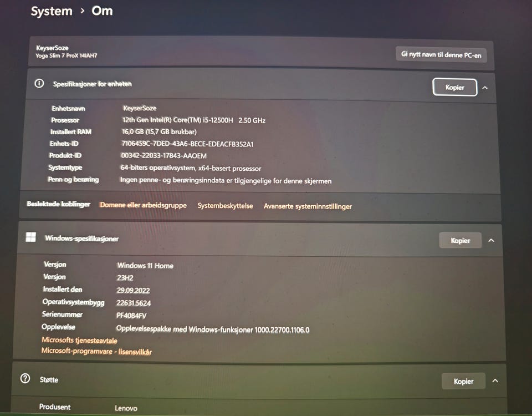Select OS build 22631.5624
Viewport: 532px width, 416px height.
click(x=134, y=303)
